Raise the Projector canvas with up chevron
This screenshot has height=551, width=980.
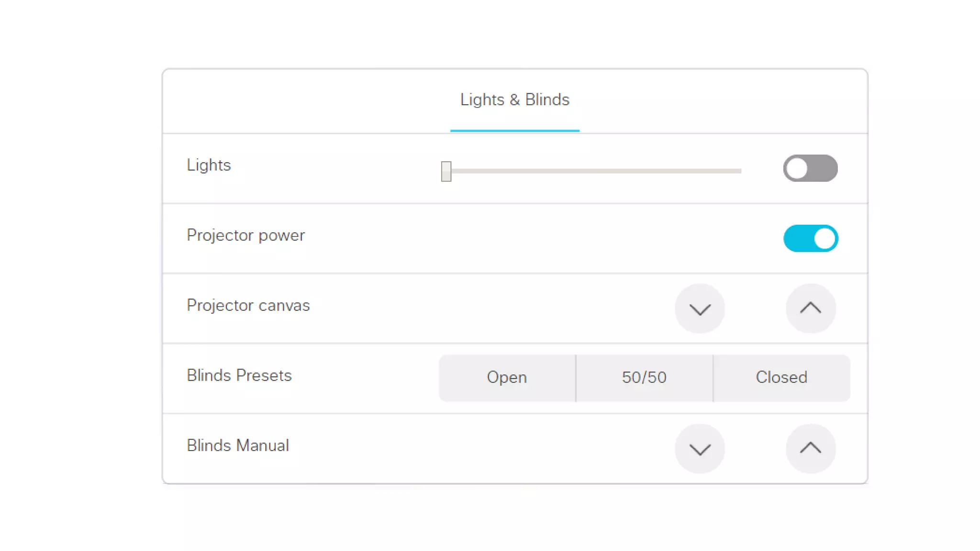pyautogui.click(x=811, y=309)
